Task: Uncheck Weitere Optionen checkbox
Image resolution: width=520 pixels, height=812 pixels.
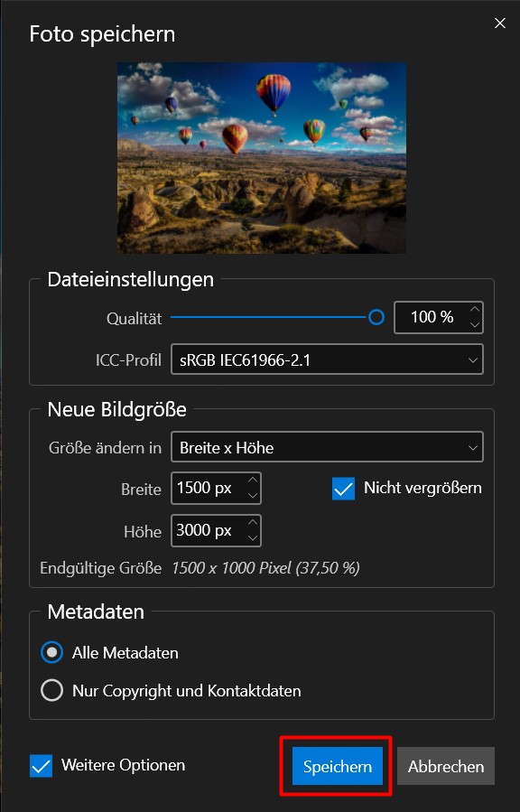Action: coord(41,766)
